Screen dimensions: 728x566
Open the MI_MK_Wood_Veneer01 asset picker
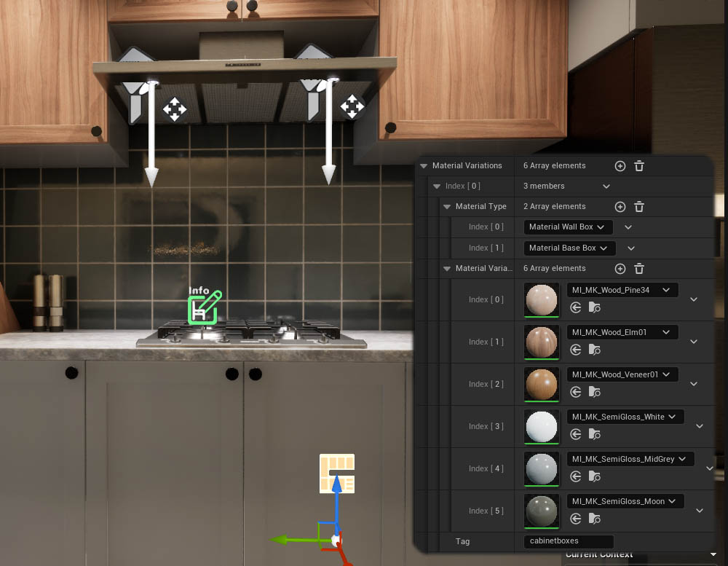(x=622, y=374)
